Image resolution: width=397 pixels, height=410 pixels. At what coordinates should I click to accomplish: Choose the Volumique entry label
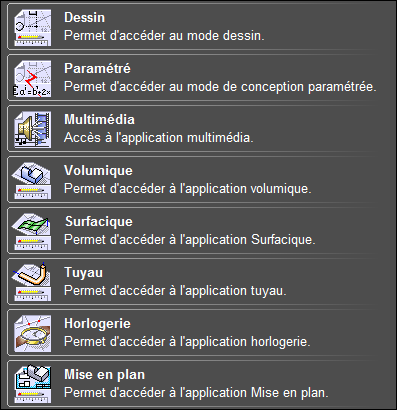coord(98,170)
